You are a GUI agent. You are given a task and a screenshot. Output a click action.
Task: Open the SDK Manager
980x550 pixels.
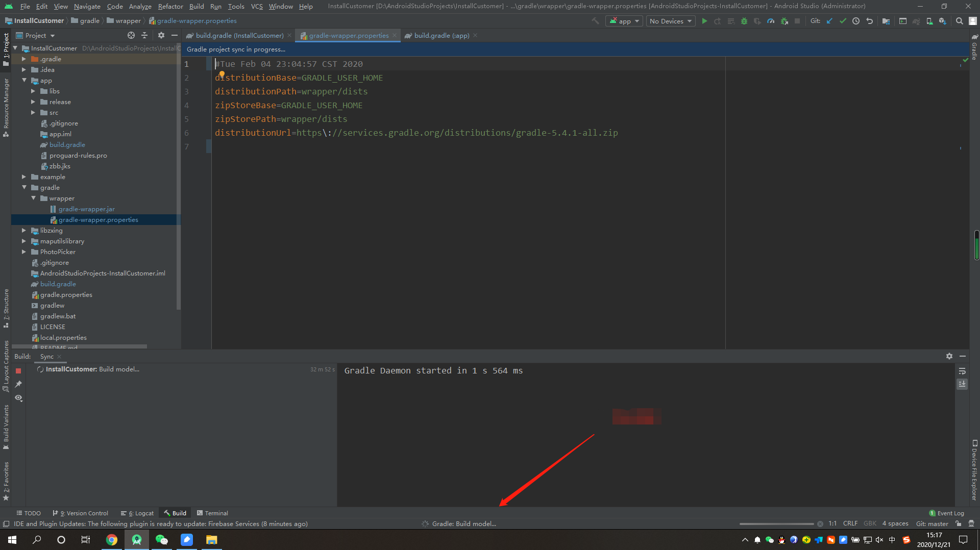point(942,21)
